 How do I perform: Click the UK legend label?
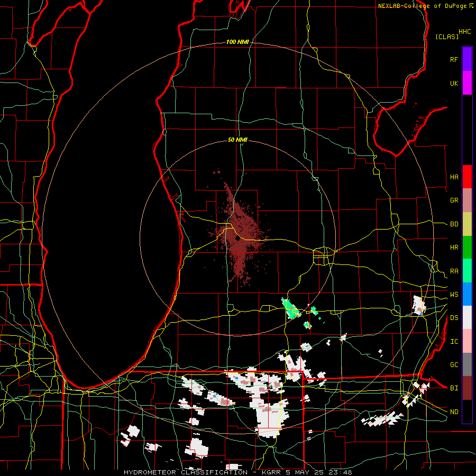tap(454, 83)
